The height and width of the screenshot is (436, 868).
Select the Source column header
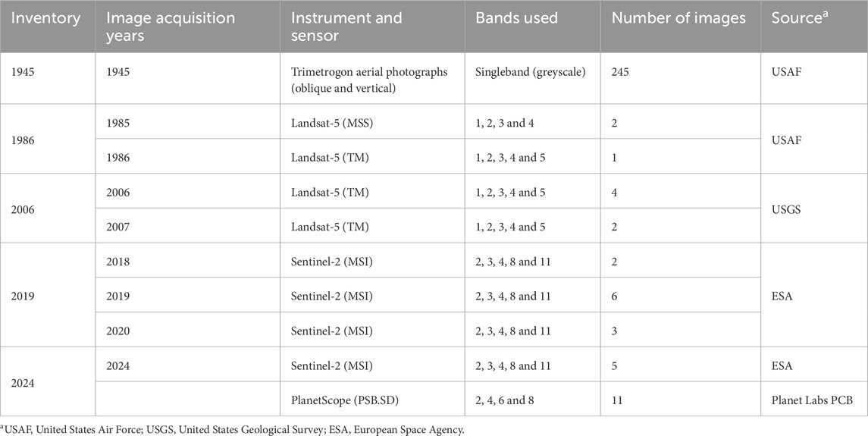(x=799, y=17)
